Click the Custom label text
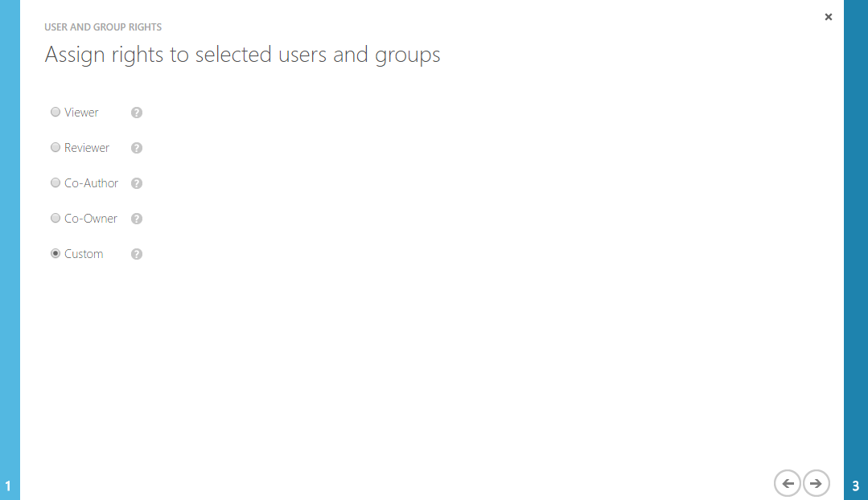868x500 pixels. click(x=84, y=254)
